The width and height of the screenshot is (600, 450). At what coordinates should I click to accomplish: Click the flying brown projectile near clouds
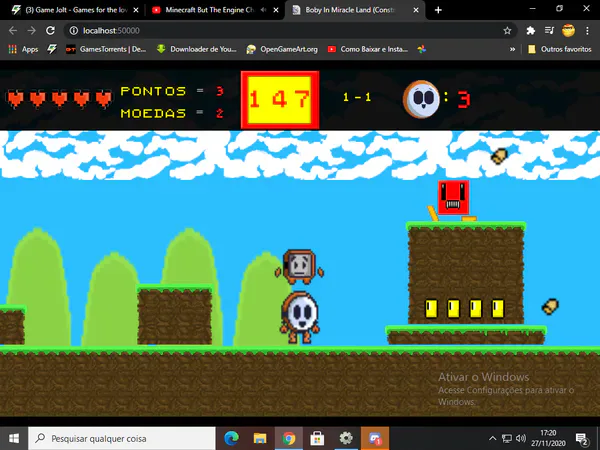tap(499, 156)
